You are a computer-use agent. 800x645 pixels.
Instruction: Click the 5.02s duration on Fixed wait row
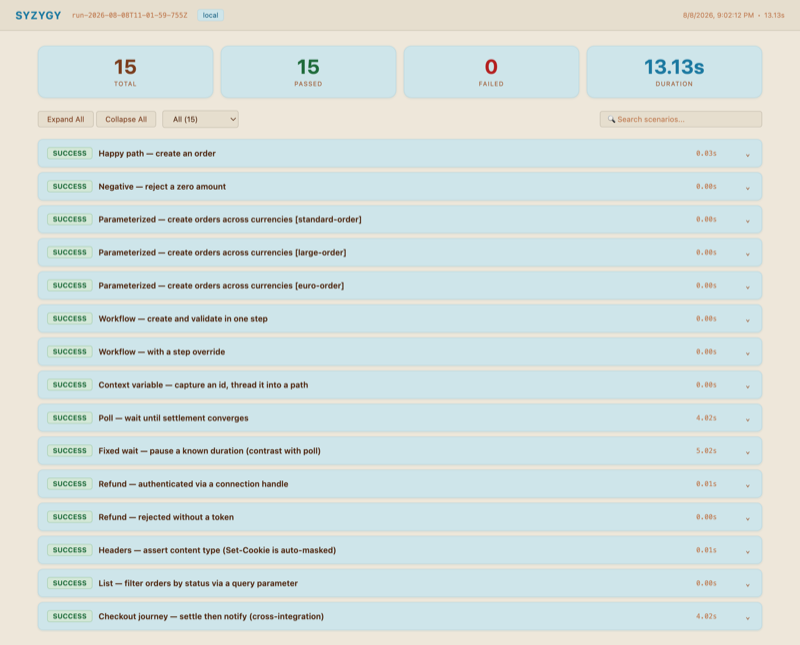[x=706, y=451]
